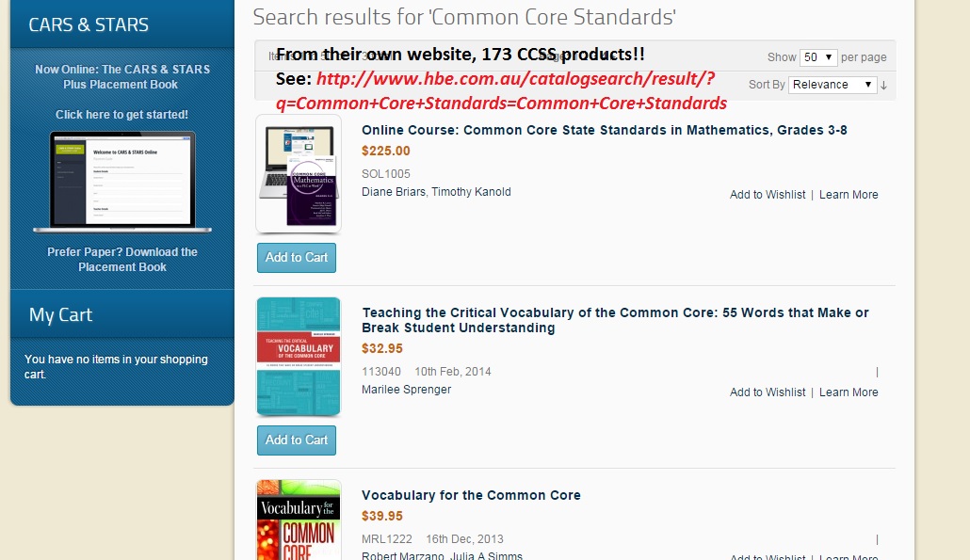Add the Critical Vocabulary book to cart
Screen dimensions: 970x560
click(x=297, y=440)
